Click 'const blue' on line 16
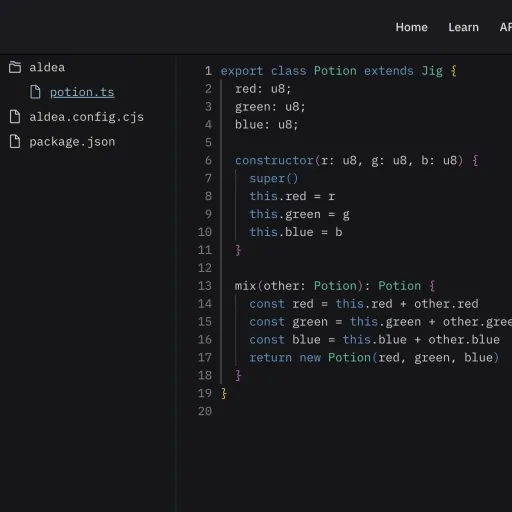This screenshot has width=512, height=512. pos(285,340)
